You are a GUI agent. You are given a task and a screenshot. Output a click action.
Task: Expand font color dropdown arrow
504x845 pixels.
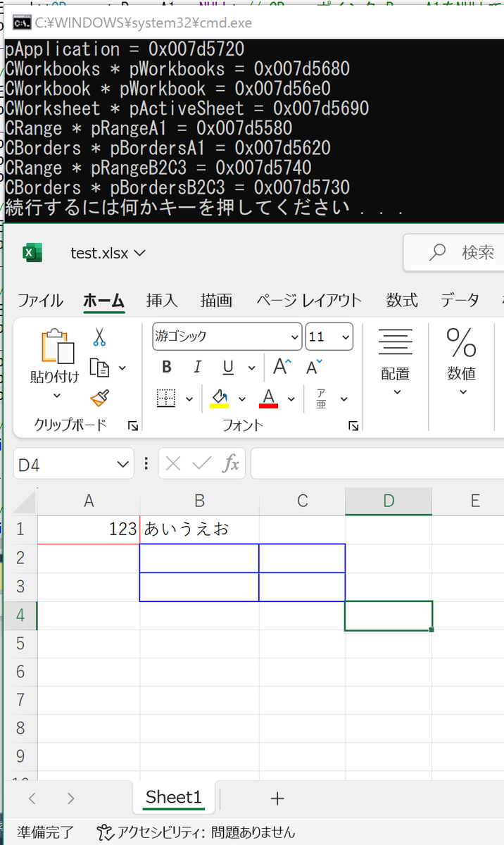point(290,399)
